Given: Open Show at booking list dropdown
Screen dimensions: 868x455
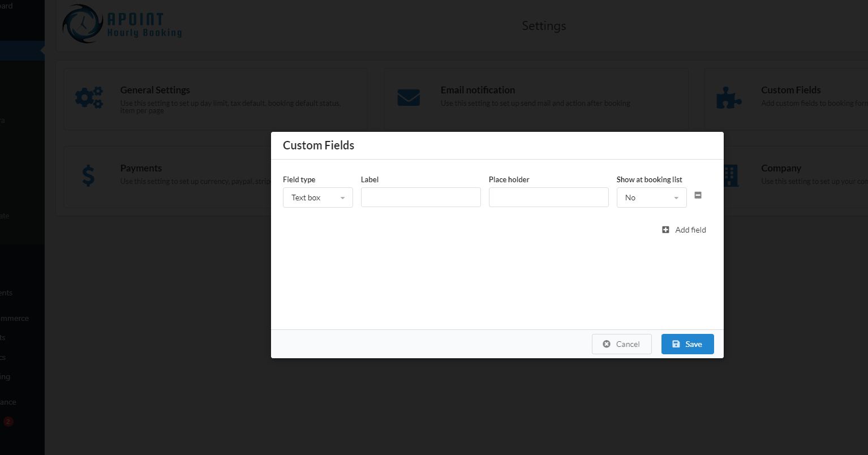Looking at the screenshot, I should click(x=652, y=198).
